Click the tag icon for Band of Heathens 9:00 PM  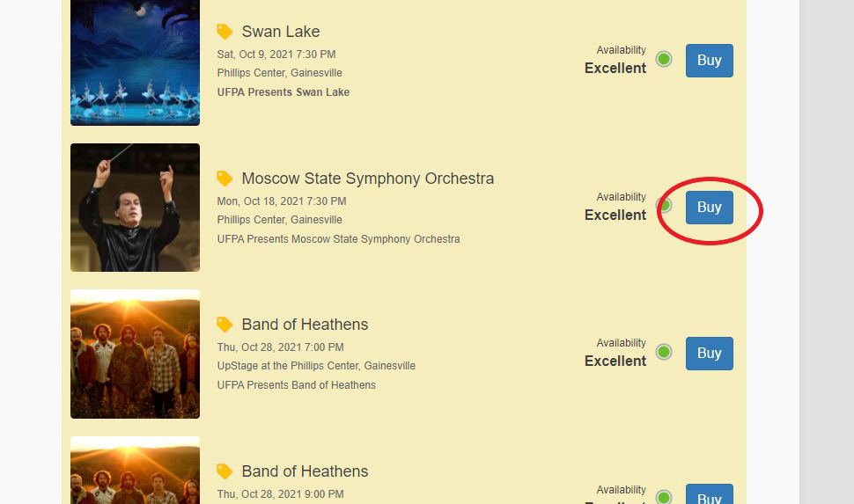click(x=225, y=471)
